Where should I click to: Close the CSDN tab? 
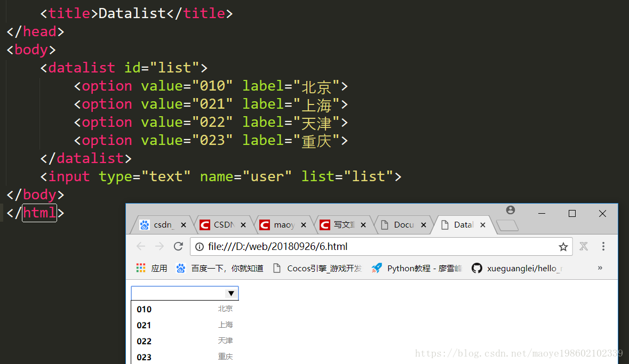[x=243, y=225]
